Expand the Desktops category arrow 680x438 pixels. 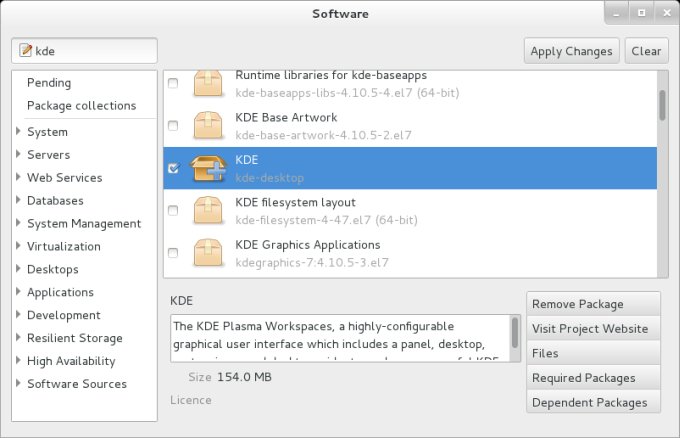pos(18,268)
